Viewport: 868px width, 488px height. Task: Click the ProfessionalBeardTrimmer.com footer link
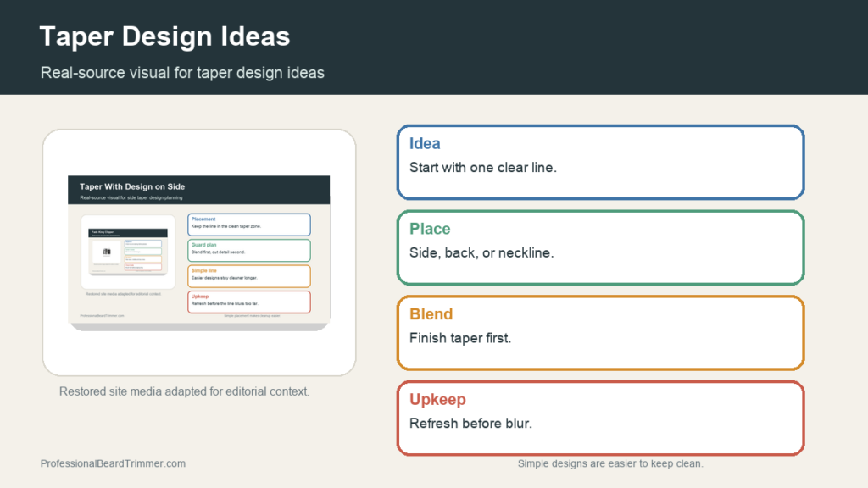[x=113, y=463]
